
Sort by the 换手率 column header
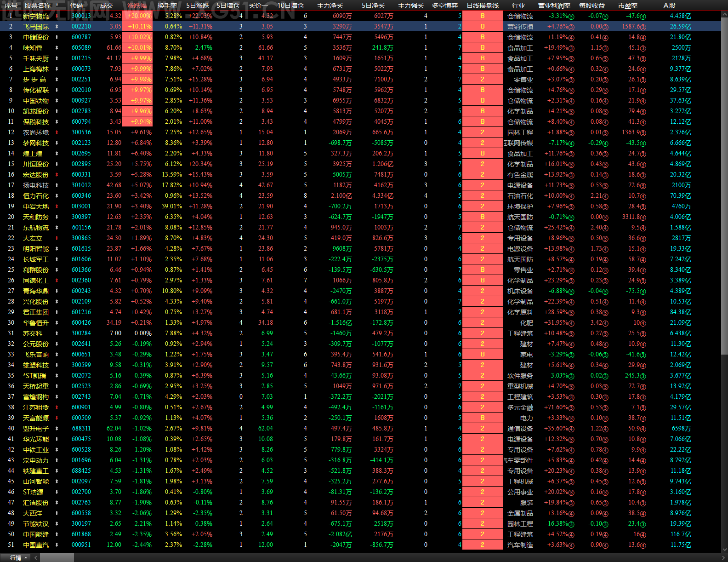[x=167, y=6]
